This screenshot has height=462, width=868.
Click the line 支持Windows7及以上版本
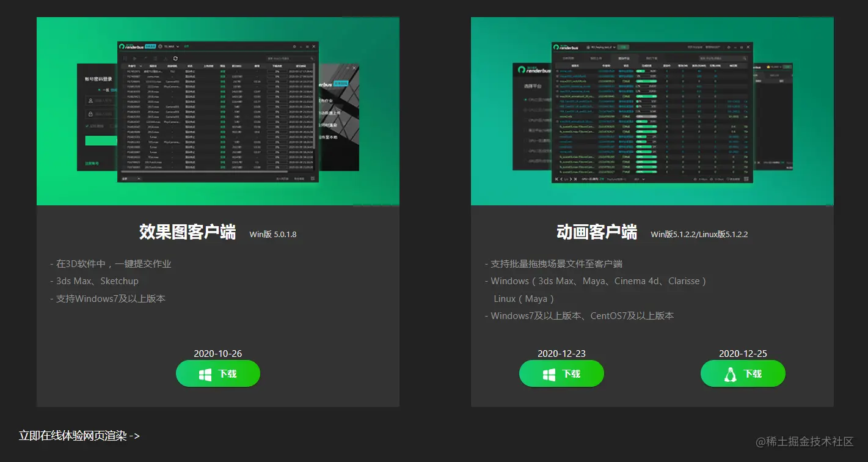click(108, 299)
